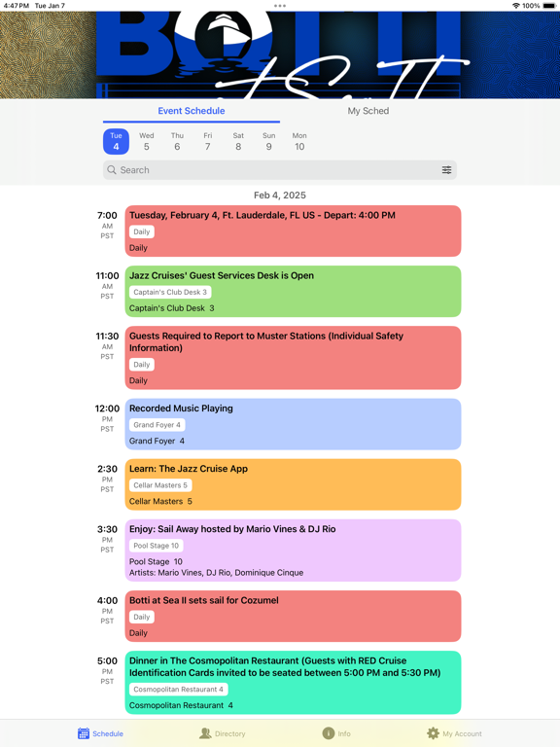Tap the 12:00 PM PST time label

(x=107, y=418)
